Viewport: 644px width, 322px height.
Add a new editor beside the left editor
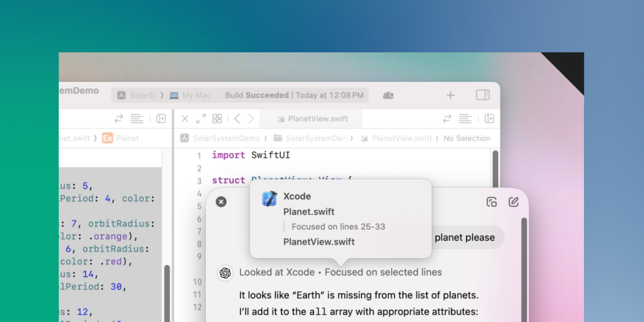161,119
